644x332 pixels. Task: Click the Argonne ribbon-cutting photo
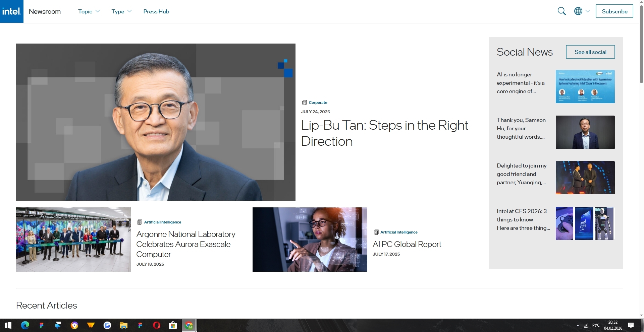(73, 240)
